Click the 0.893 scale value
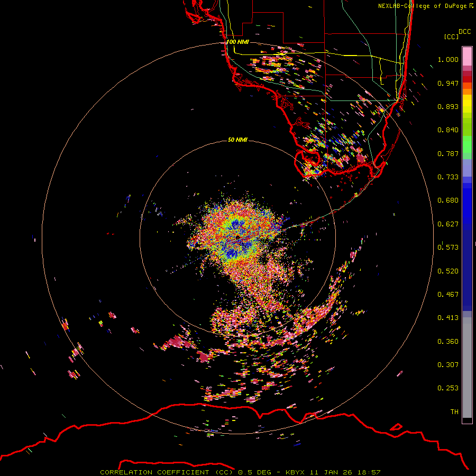This screenshot has width=476, height=476. coord(448,106)
